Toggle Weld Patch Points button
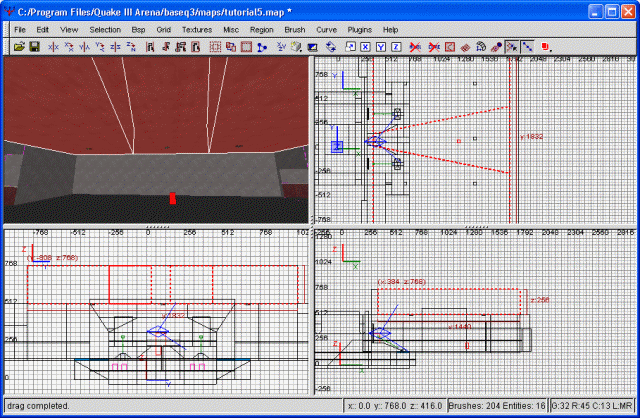 click(x=511, y=47)
